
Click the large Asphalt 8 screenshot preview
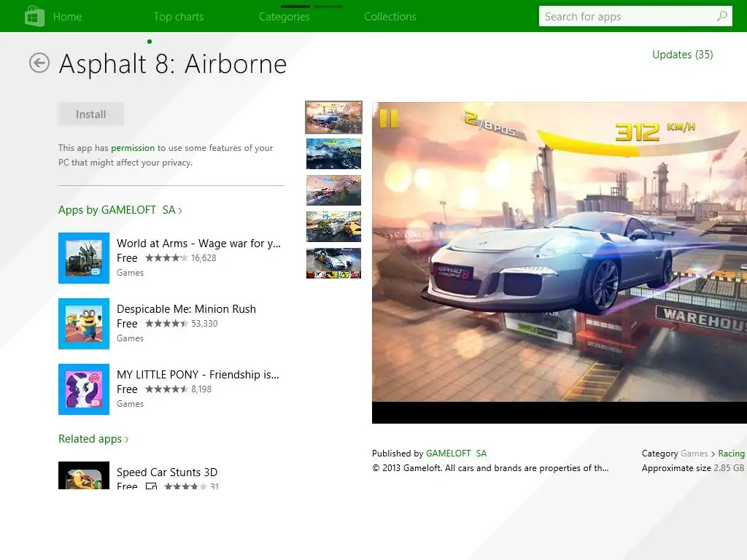click(560, 262)
